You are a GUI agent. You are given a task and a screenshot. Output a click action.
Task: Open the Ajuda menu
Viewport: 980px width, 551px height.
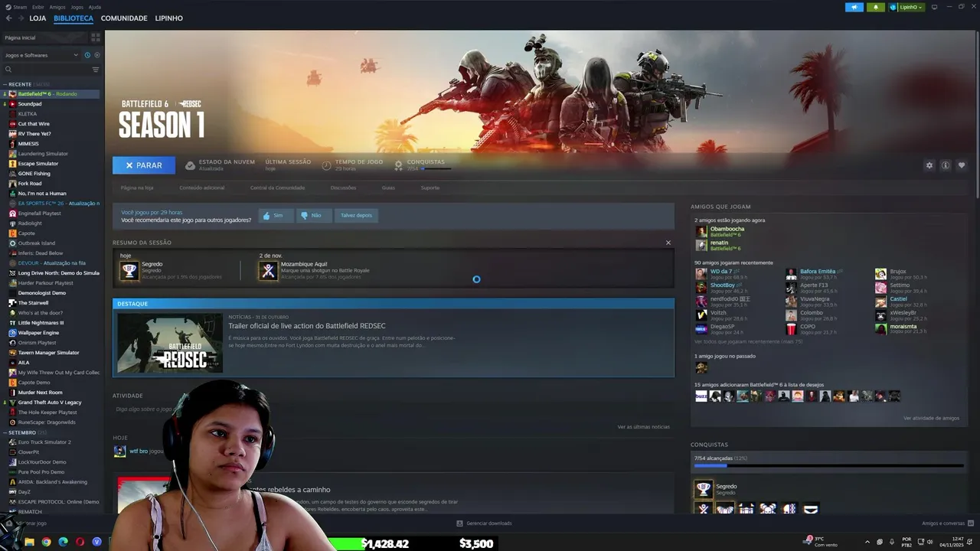(94, 7)
